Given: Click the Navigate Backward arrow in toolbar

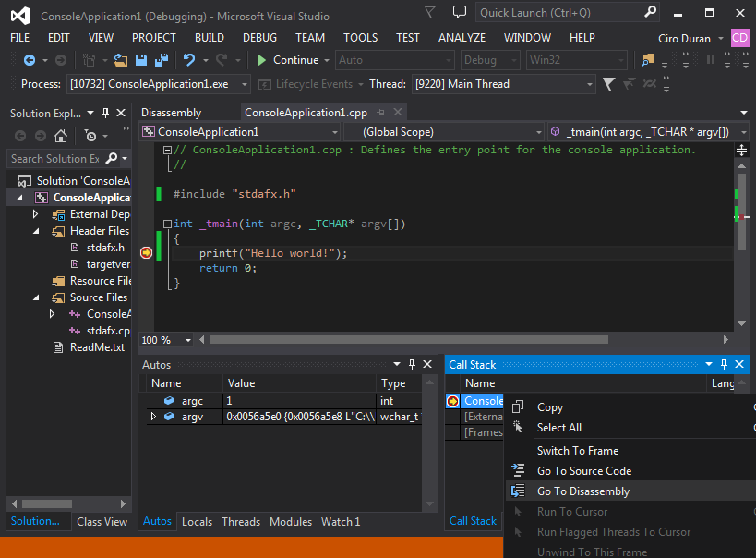Looking at the screenshot, I should pyautogui.click(x=30, y=60).
